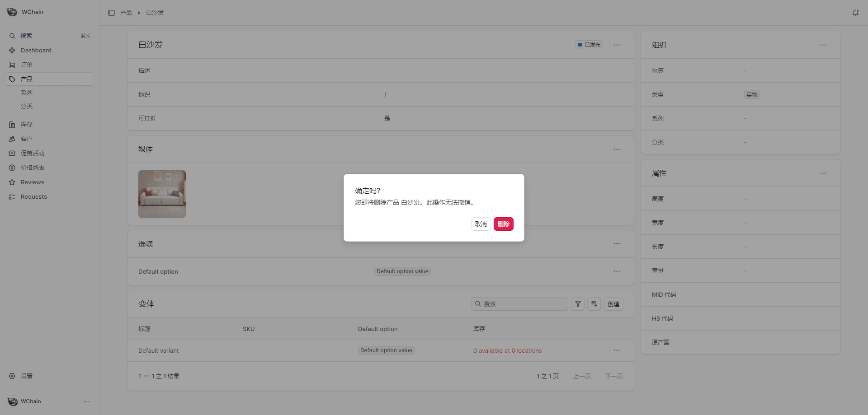
Task: Click the notification bell icon
Action: coord(856,12)
